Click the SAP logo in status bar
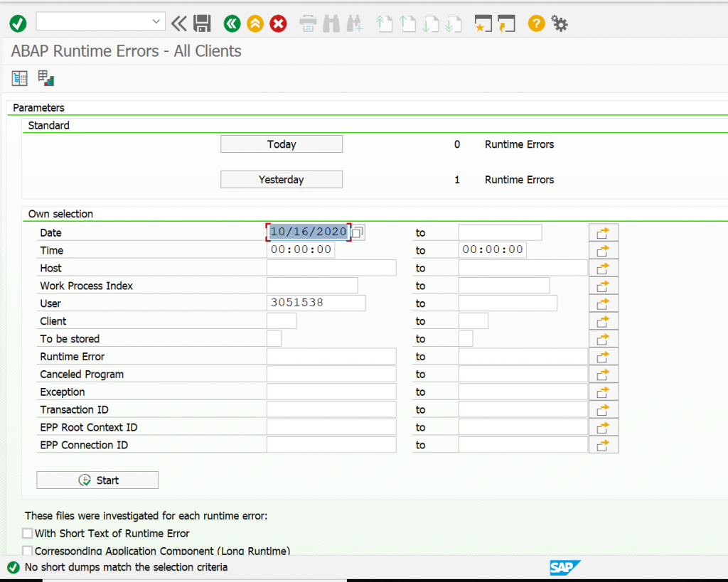The width and height of the screenshot is (728, 582). click(564, 567)
